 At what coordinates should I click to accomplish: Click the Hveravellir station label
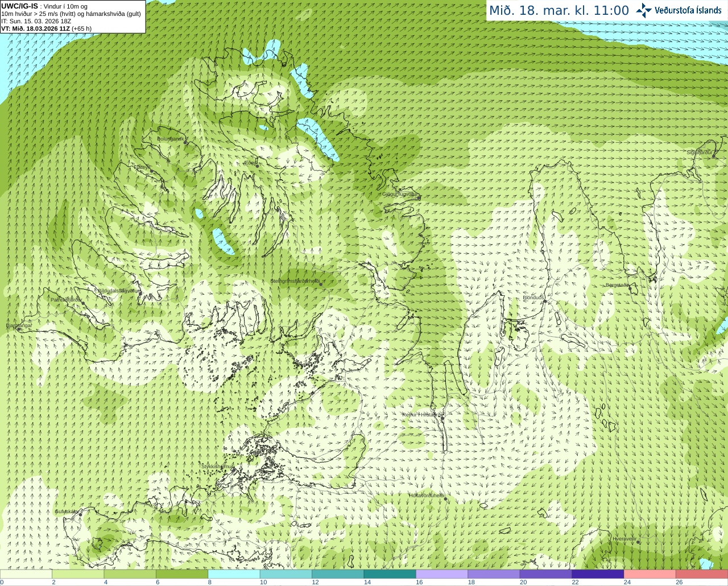[624, 539]
